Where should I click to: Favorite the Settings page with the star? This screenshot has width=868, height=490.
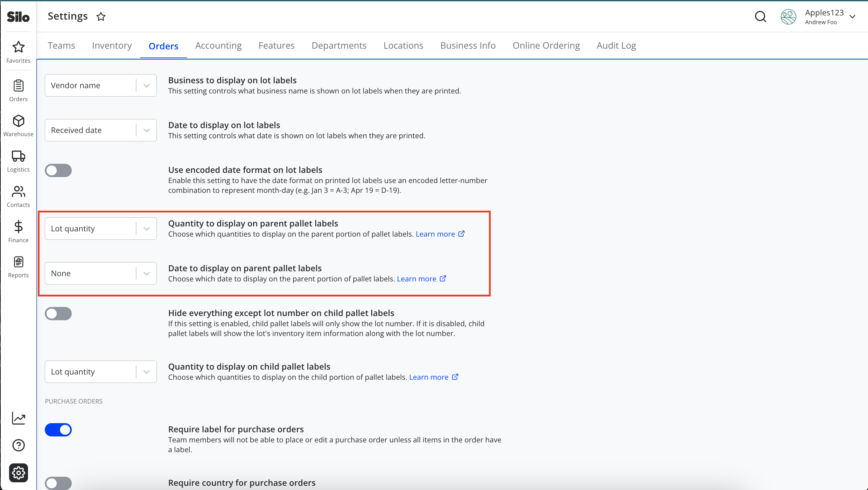[x=101, y=16]
